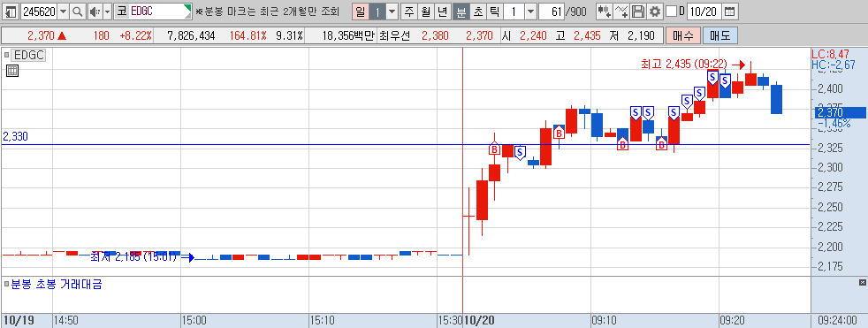Click the candlestick add-chart icon
This screenshot has width=868, height=328.
(x=604, y=11)
